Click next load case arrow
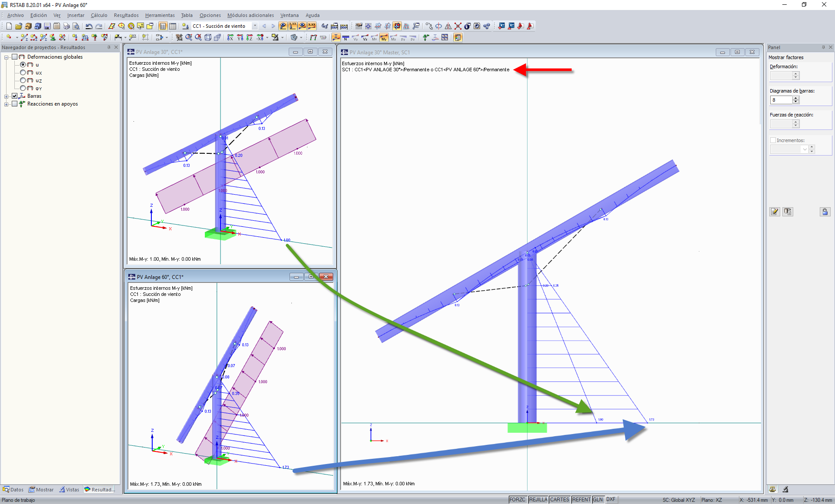 click(273, 26)
